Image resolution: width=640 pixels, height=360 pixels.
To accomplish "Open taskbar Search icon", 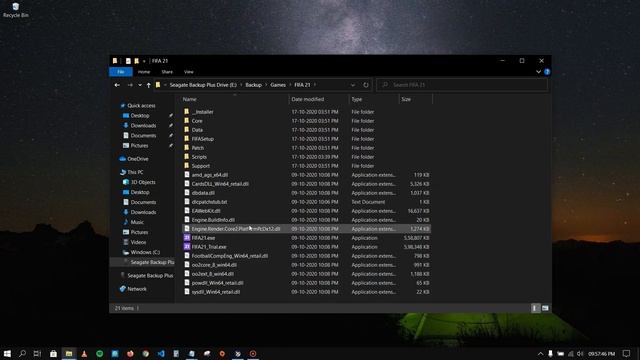I will pos(22,353).
